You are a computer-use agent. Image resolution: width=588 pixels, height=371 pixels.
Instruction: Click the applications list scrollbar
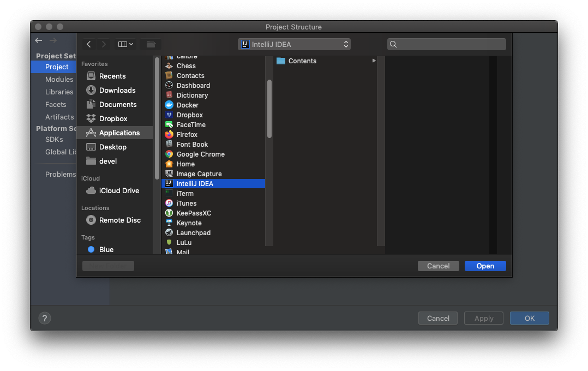click(269, 109)
